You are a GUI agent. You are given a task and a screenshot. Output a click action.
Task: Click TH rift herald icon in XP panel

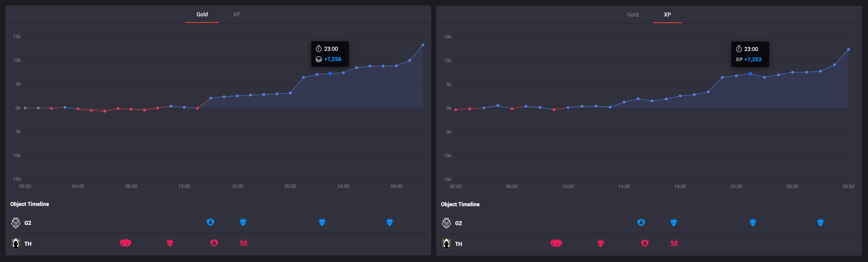tap(674, 243)
